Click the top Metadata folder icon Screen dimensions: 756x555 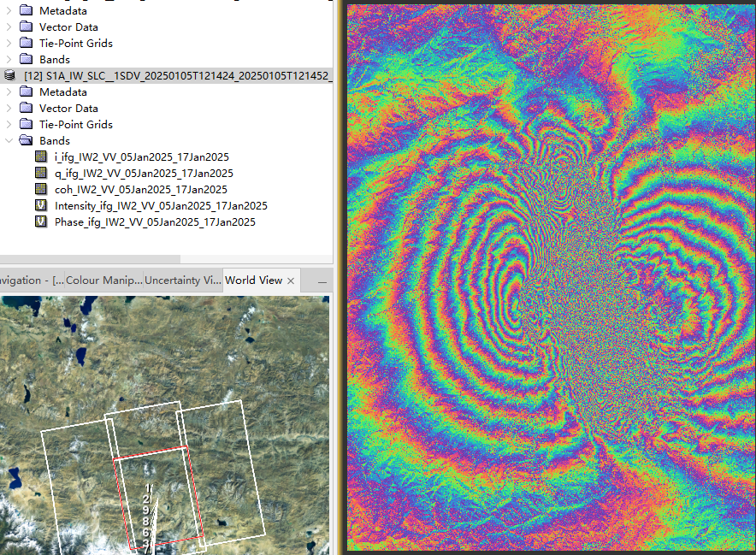click(26, 10)
